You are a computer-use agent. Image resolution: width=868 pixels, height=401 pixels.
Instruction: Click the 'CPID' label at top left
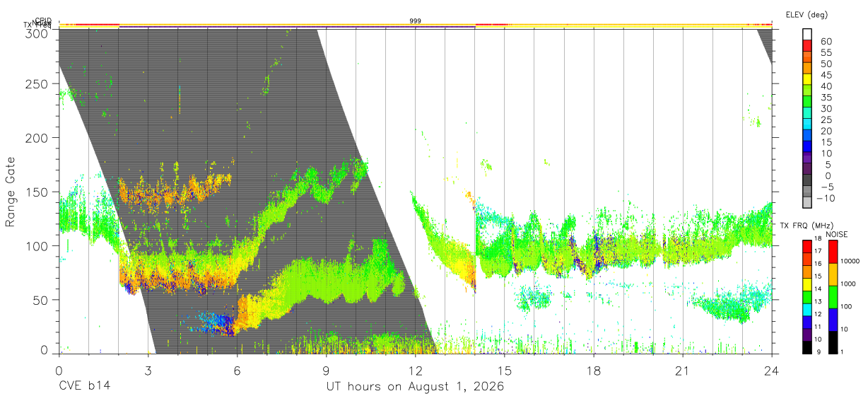click(x=43, y=21)
